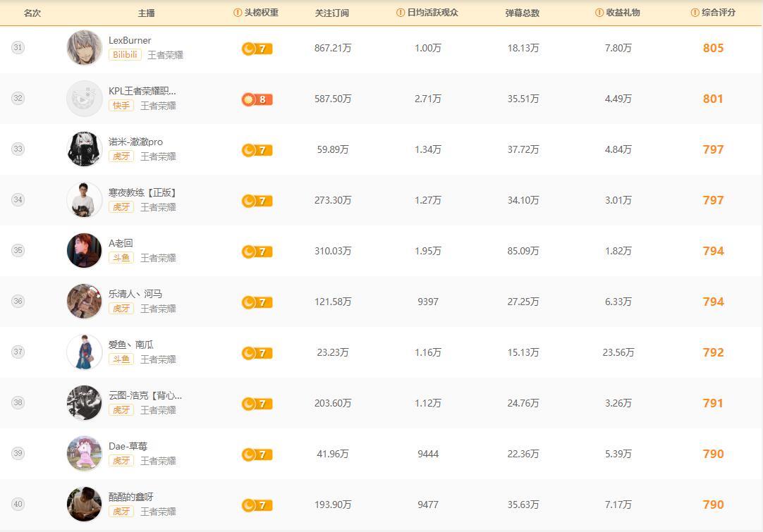This screenshot has height=532, width=763.
Task: Click the 综合评分 score 792
Action: point(713,352)
